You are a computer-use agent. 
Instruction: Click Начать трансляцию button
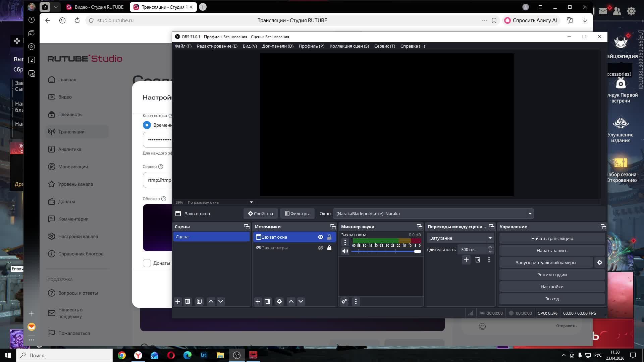[552, 238]
